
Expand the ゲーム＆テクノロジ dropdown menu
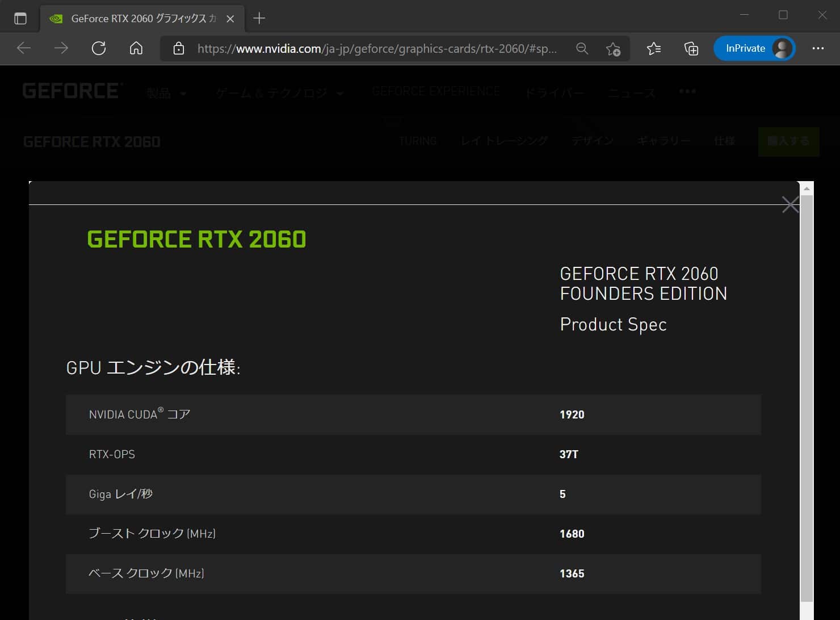(x=280, y=93)
